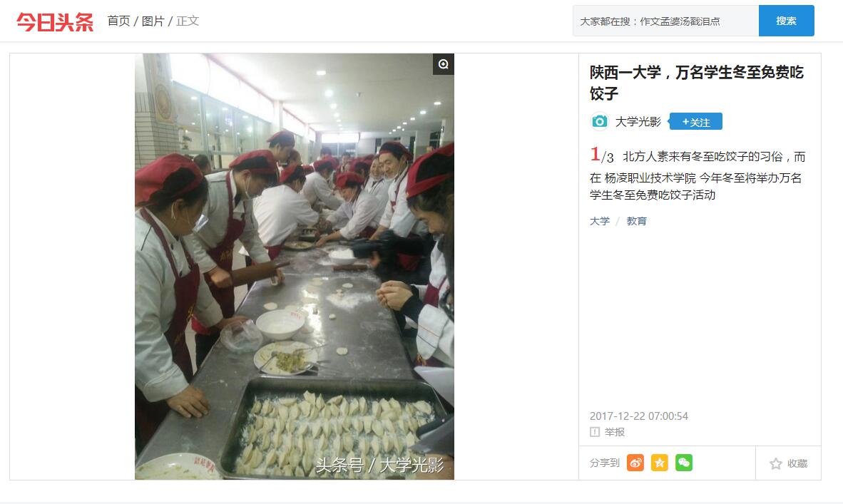843x504 pixels.
Task: Share to Weibo via the orange icon
Action: pyautogui.click(x=635, y=463)
